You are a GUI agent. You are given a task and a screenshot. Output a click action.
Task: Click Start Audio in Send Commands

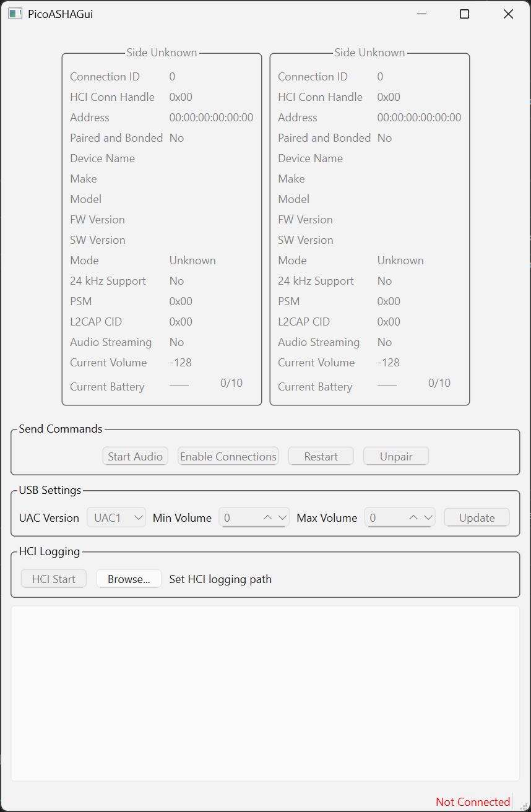point(135,456)
